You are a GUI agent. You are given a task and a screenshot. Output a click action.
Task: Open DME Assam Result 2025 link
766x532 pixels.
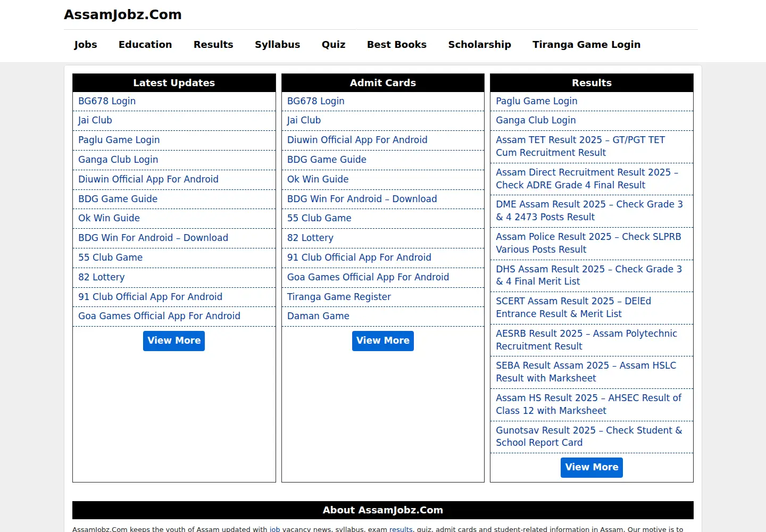click(589, 211)
